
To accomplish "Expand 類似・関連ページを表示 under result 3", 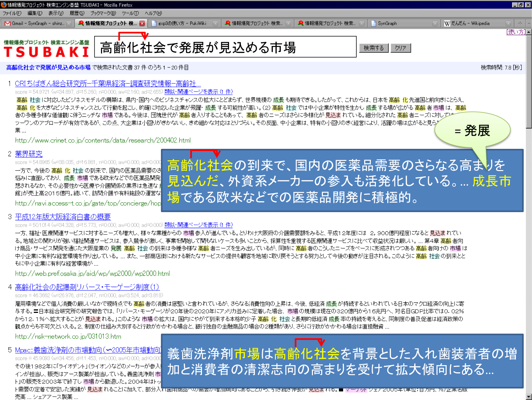I will click(198, 225).
